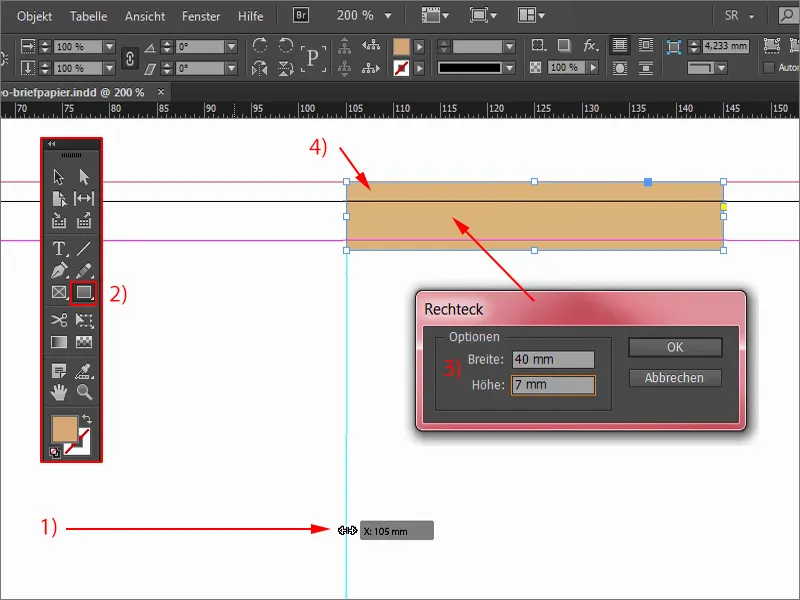Image resolution: width=800 pixels, height=600 pixels.
Task: Select the Zoom tool magnifier
Action: (x=84, y=392)
